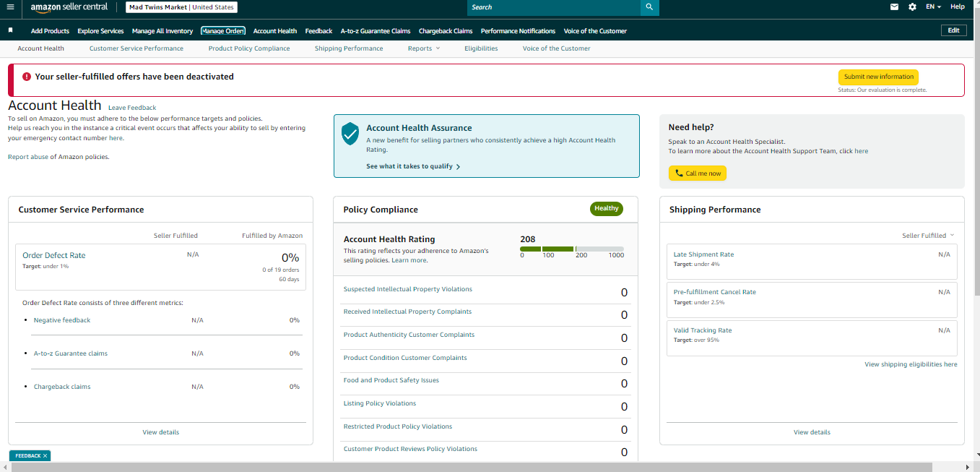Open the Seller Fulfilled shipping dropdown
This screenshot has width=980, height=472.
click(928, 236)
